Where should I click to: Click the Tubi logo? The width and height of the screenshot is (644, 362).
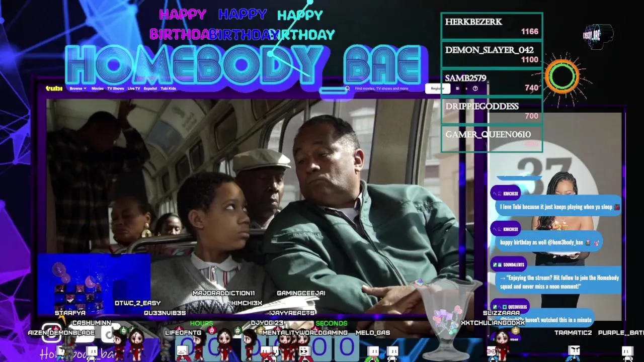tap(54, 88)
